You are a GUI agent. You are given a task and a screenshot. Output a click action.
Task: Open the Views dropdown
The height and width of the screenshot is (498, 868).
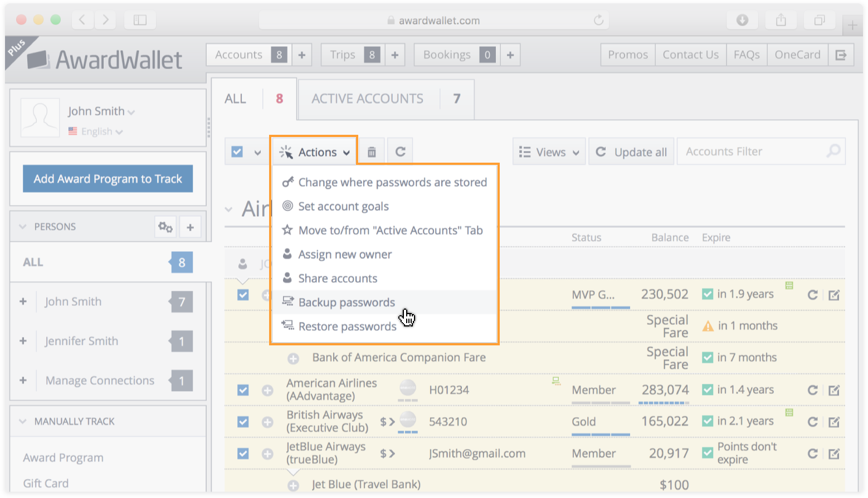pos(549,152)
